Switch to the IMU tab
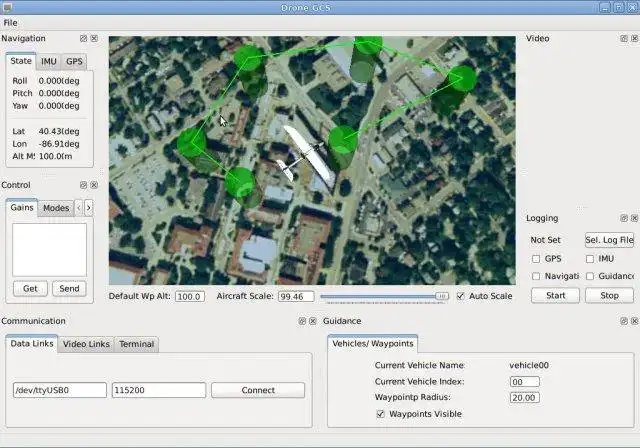Screen dimensions: 640x448 point(49,62)
